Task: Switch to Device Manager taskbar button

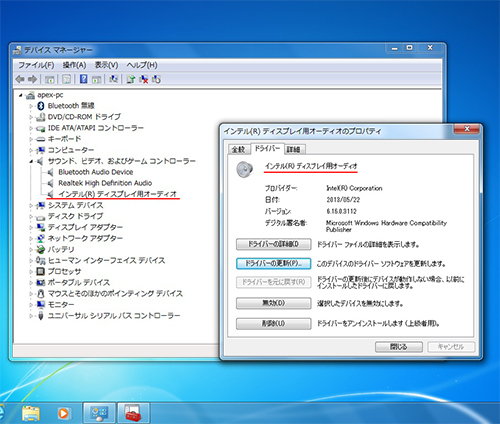Action: pos(99,413)
